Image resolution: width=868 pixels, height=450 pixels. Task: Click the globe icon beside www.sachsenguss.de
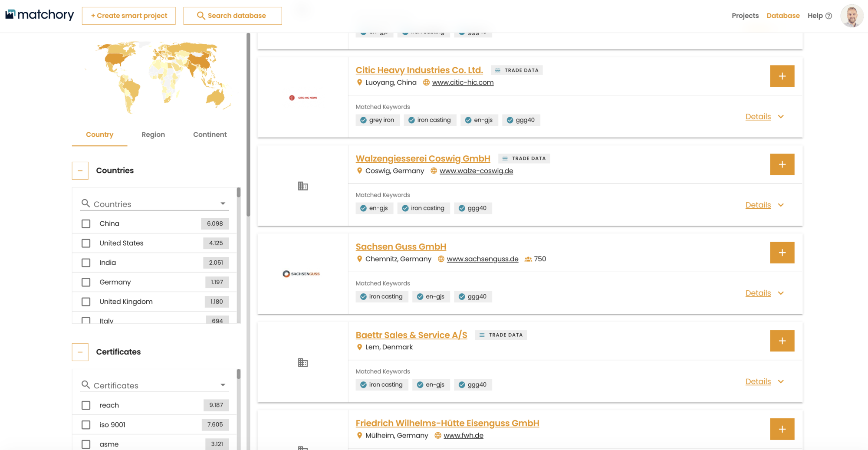pos(441,259)
